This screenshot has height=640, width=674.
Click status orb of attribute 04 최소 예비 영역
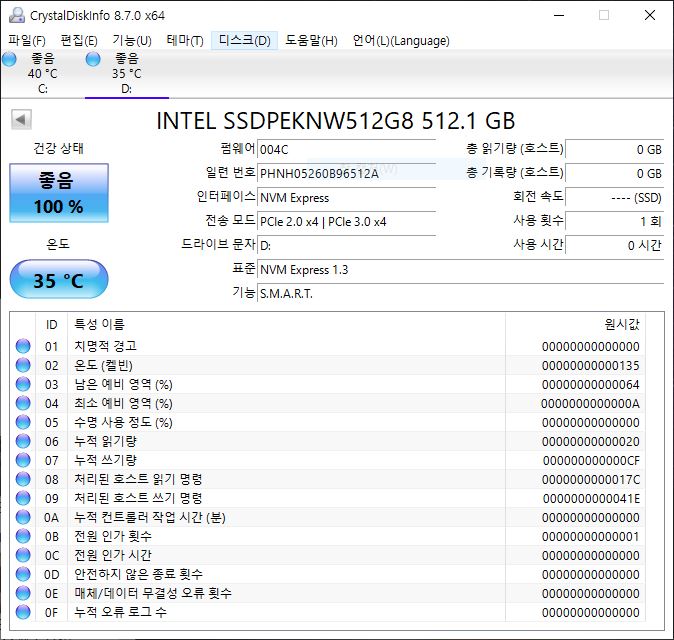point(23,403)
